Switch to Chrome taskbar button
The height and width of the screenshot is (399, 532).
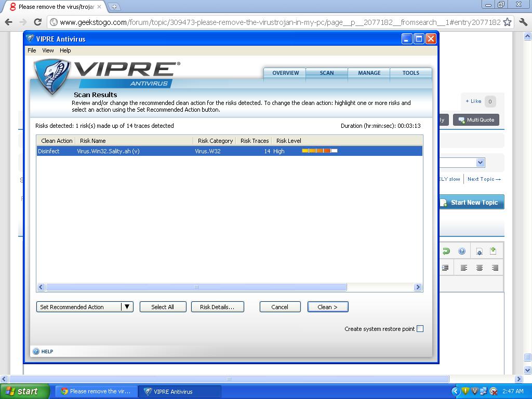tap(96, 391)
